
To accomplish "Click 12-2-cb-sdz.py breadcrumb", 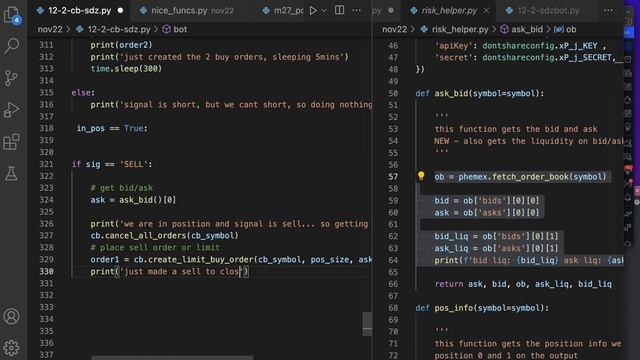I will 119,29.
